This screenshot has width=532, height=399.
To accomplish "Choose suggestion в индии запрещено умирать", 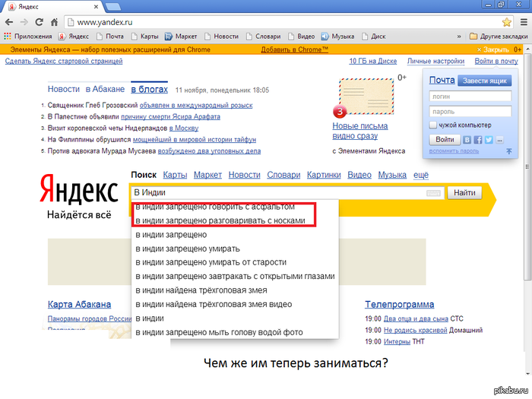I will pos(235,249).
